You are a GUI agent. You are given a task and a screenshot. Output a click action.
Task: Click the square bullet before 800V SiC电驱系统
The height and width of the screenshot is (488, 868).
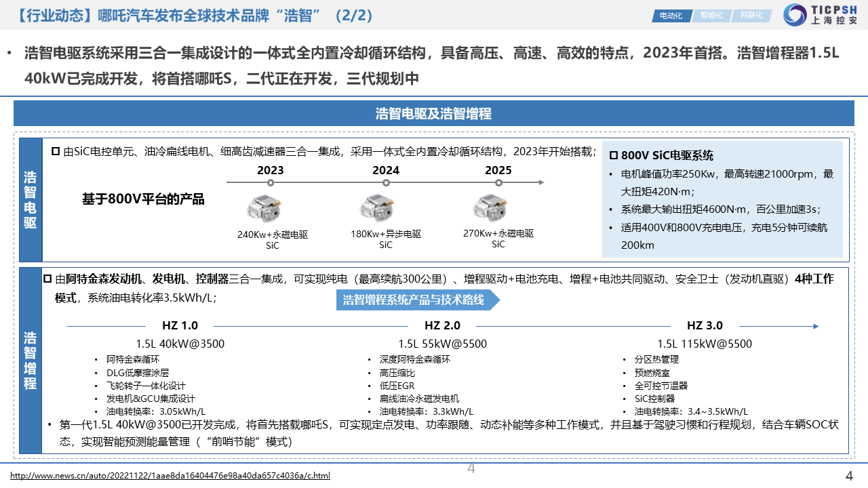pos(614,155)
